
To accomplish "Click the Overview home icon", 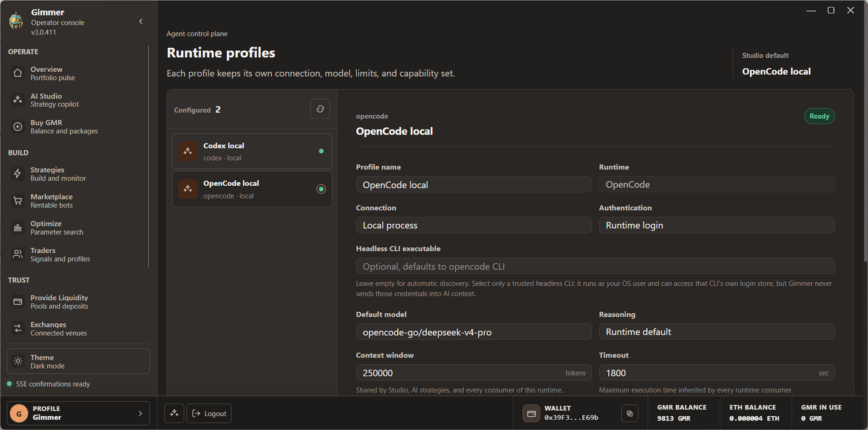I will [x=18, y=74].
